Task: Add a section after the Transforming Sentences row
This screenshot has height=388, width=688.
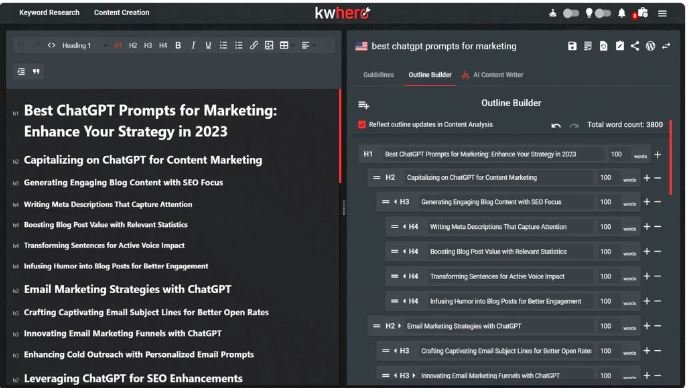Action: point(647,277)
